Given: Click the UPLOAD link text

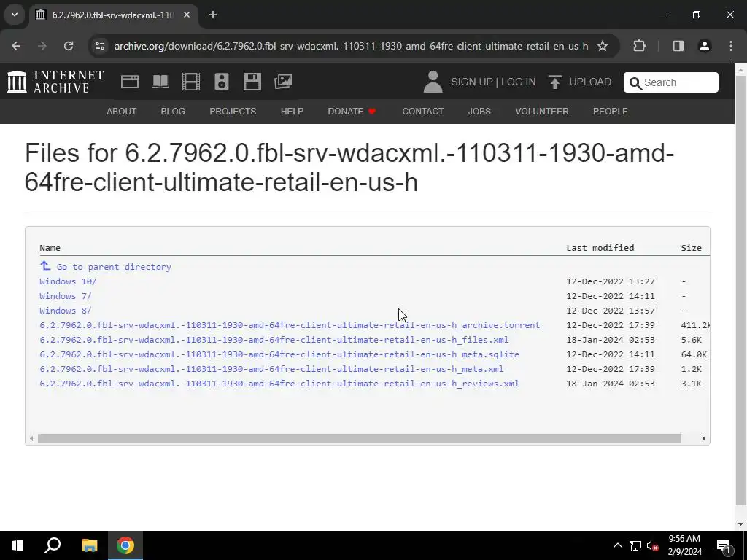Looking at the screenshot, I should click(590, 82).
